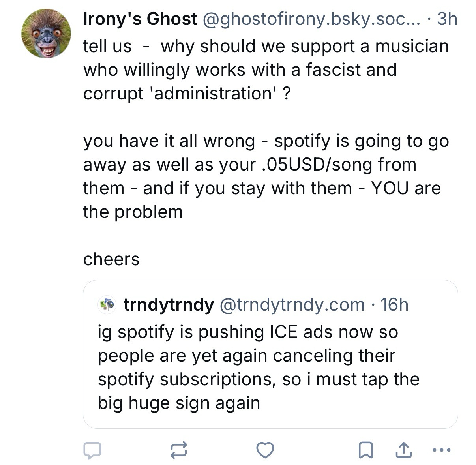Open the repost arrows menu
This screenshot has width=476, height=465.
coord(178,450)
